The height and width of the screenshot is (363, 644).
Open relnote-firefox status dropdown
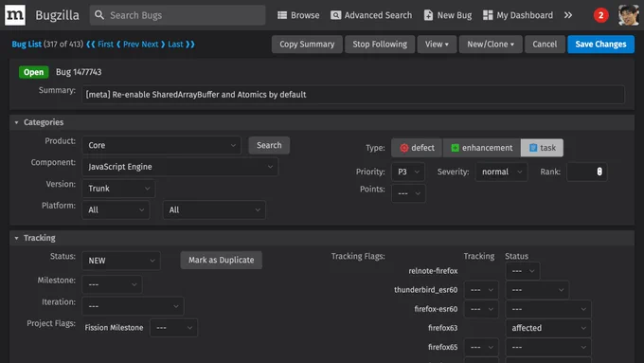click(x=523, y=271)
